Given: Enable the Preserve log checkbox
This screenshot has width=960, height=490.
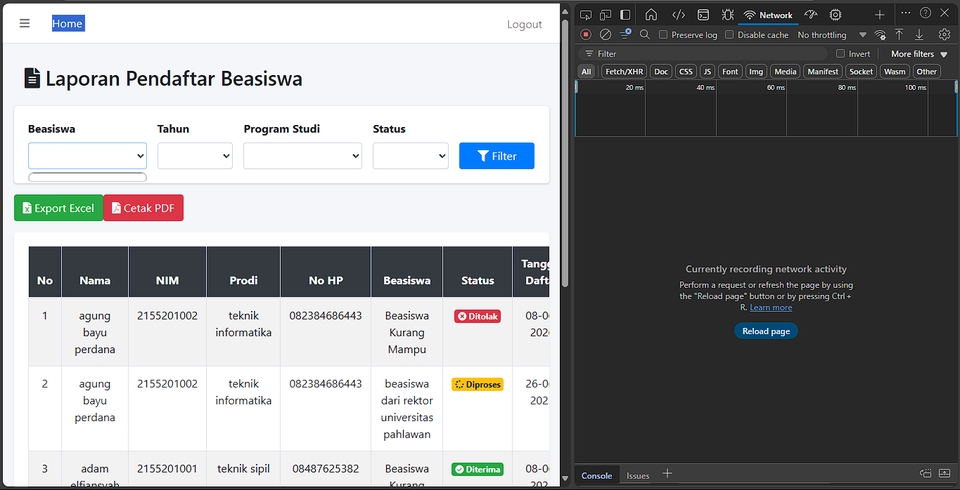Looking at the screenshot, I should pyautogui.click(x=664, y=35).
